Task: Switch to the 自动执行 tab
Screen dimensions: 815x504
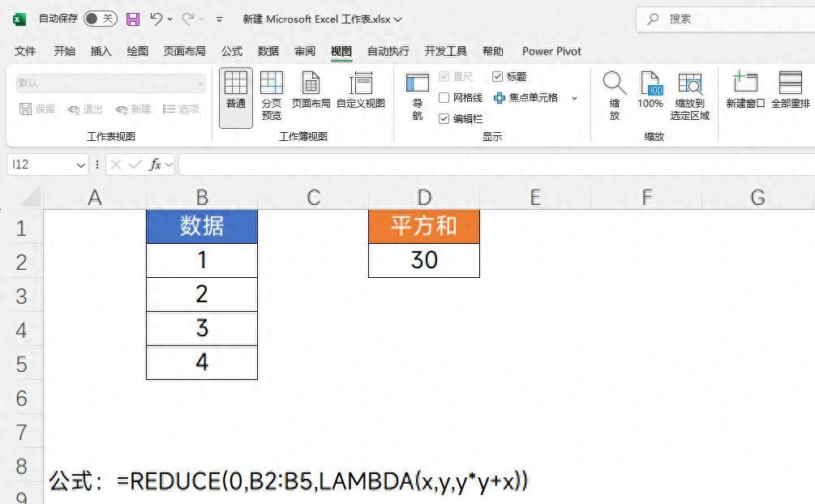Action: (x=388, y=51)
